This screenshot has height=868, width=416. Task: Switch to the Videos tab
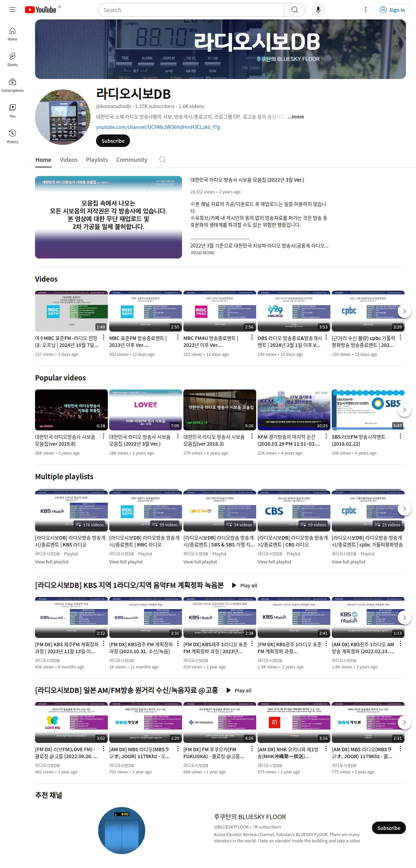click(69, 160)
